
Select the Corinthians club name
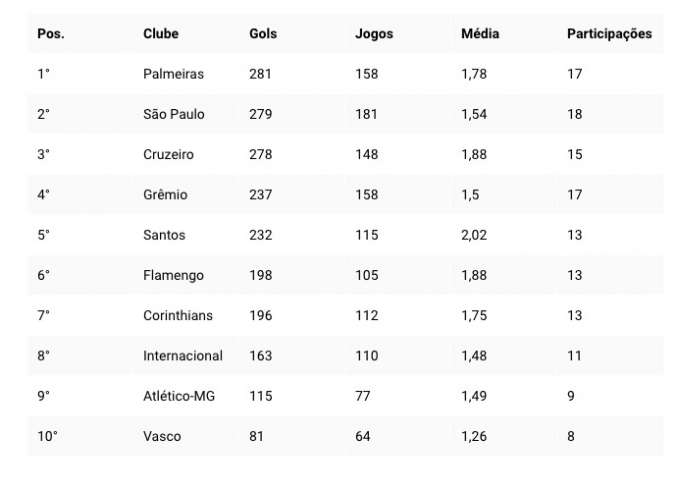pyautogui.click(x=178, y=315)
